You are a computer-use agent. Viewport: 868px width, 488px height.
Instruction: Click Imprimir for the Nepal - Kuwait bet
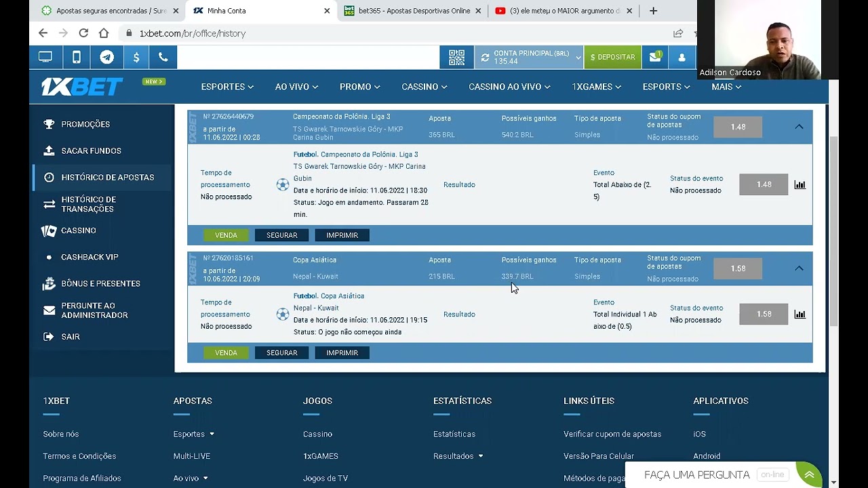342,352
